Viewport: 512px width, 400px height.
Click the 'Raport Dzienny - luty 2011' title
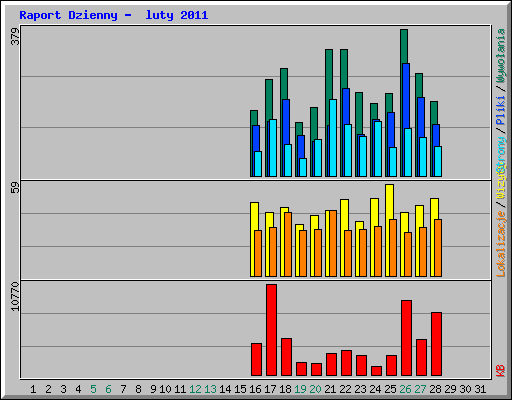coord(114,15)
